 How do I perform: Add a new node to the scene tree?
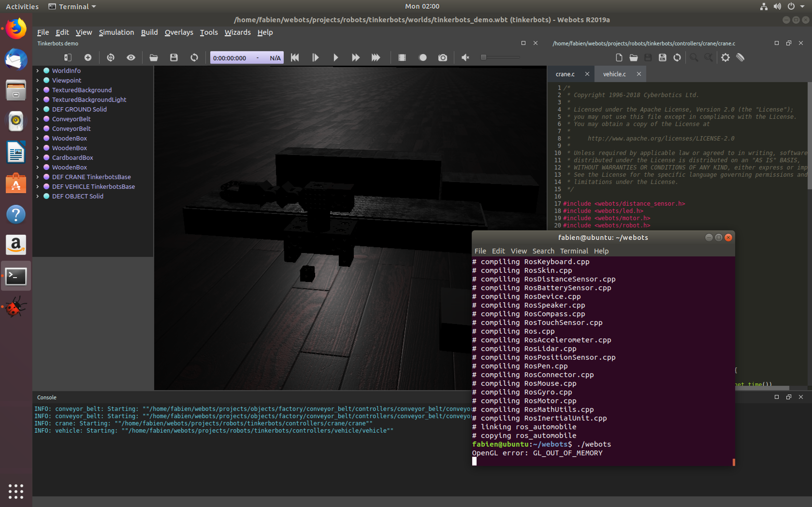point(88,57)
